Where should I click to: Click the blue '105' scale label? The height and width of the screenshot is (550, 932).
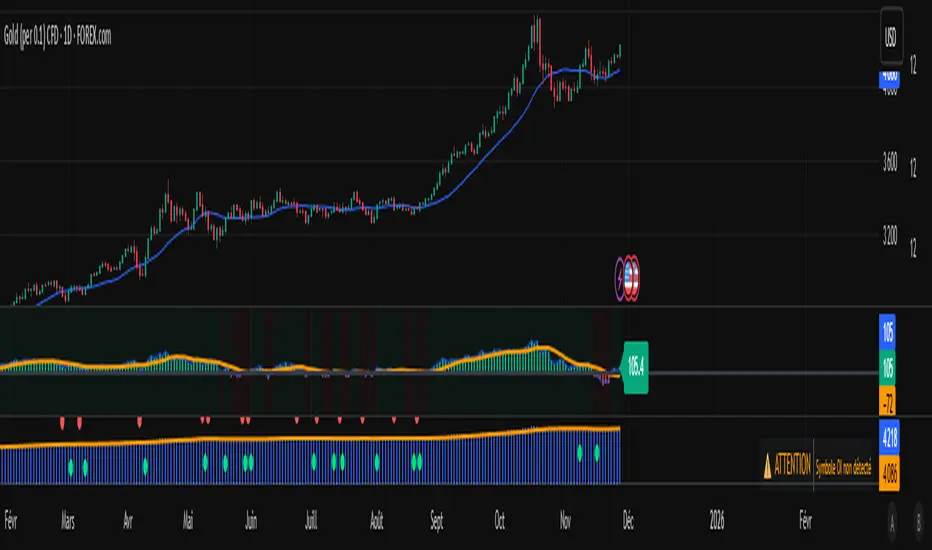887,332
